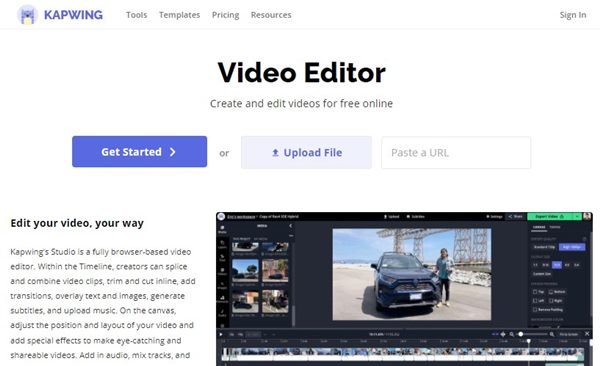The width and height of the screenshot is (600, 366).
Task: Click the timeline zoom out magnifier
Action: coord(512,334)
